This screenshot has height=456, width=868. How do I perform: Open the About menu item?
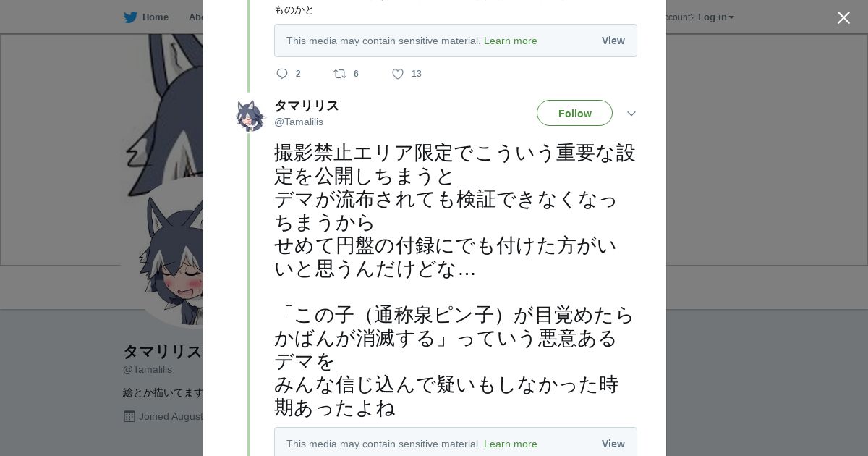[x=195, y=17]
